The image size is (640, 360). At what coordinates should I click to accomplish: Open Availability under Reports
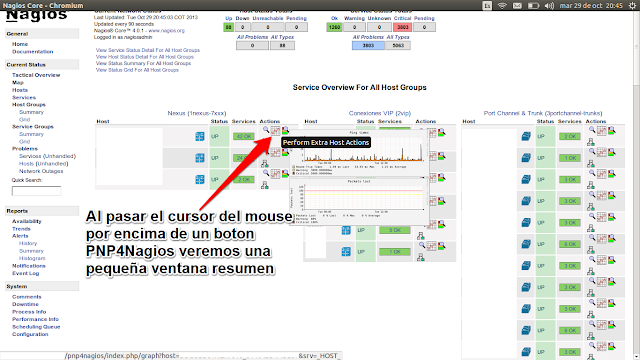27,221
